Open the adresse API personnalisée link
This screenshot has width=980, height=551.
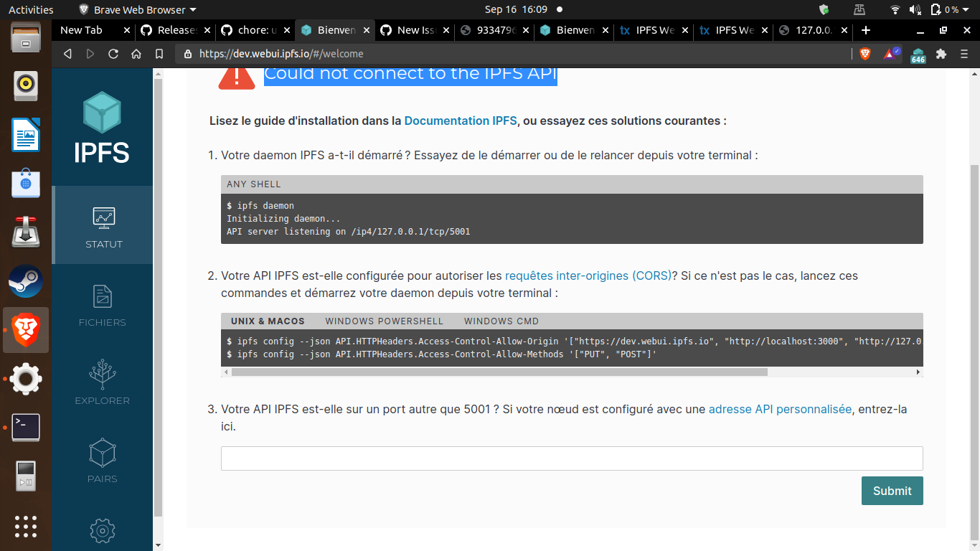[x=780, y=409]
